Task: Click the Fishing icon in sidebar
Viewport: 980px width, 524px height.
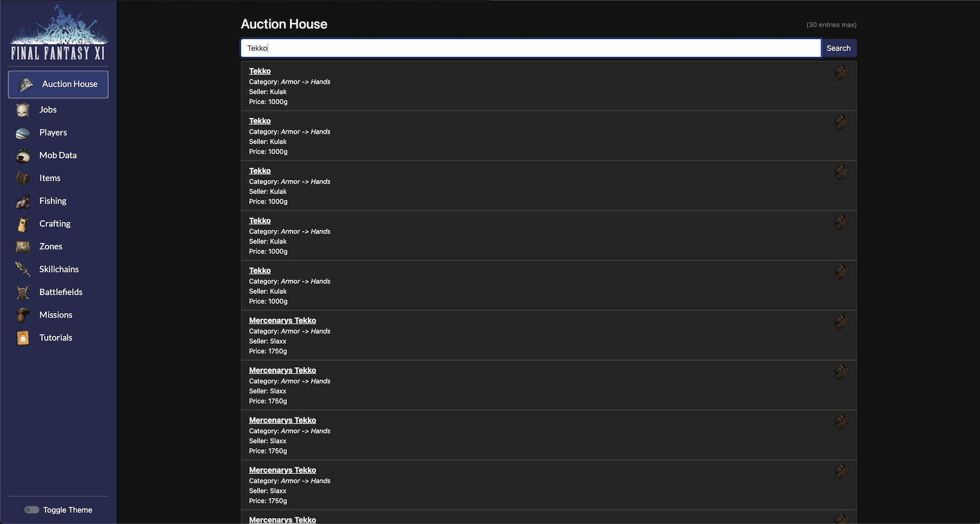Action: 23,202
